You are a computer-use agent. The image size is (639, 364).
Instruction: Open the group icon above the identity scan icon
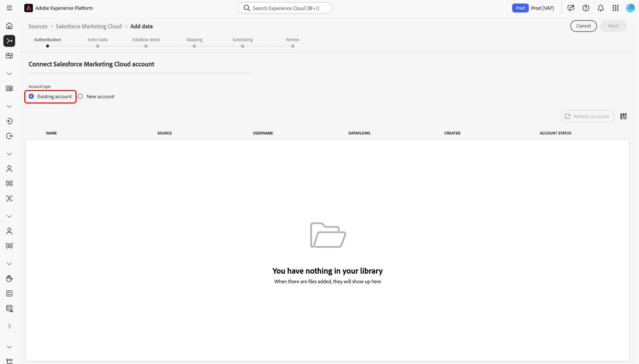[x=9, y=183]
